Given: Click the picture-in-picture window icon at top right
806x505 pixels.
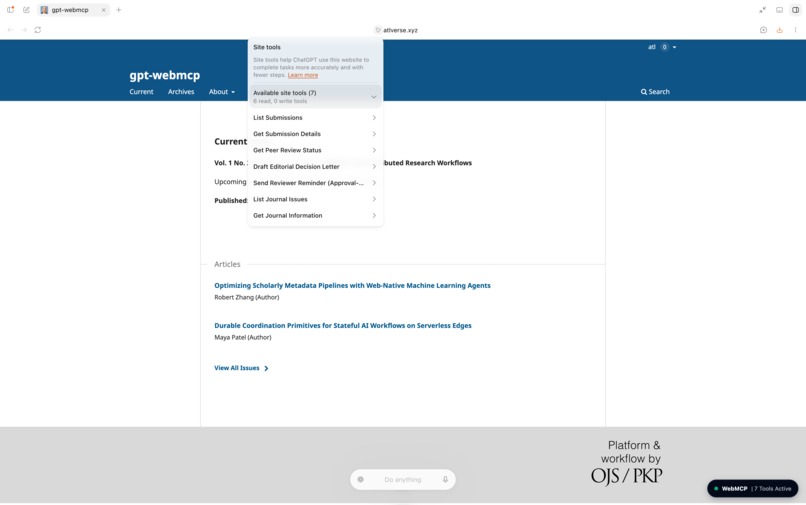Looking at the screenshot, I should tap(779, 10).
